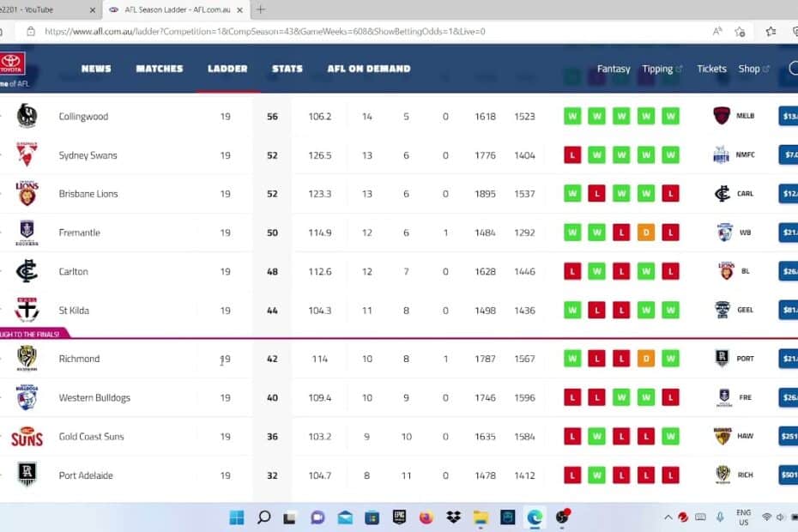
Task: Open Teams Chat from the taskbar
Action: [317, 517]
